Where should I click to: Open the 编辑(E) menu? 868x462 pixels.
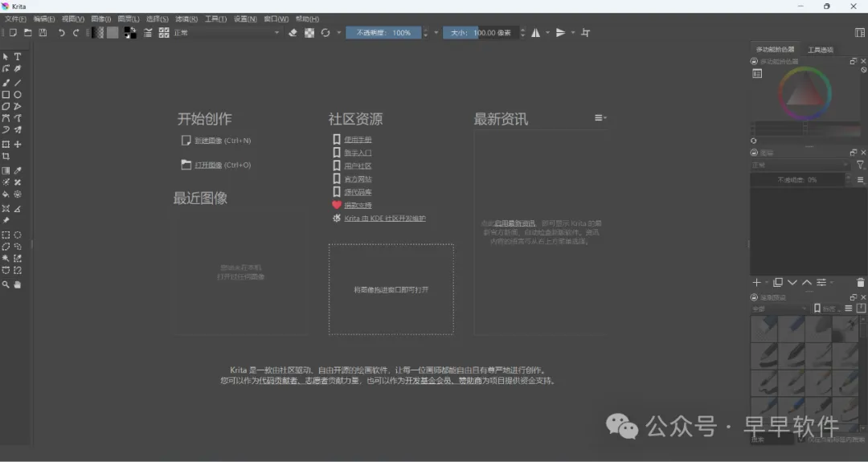pos(43,18)
